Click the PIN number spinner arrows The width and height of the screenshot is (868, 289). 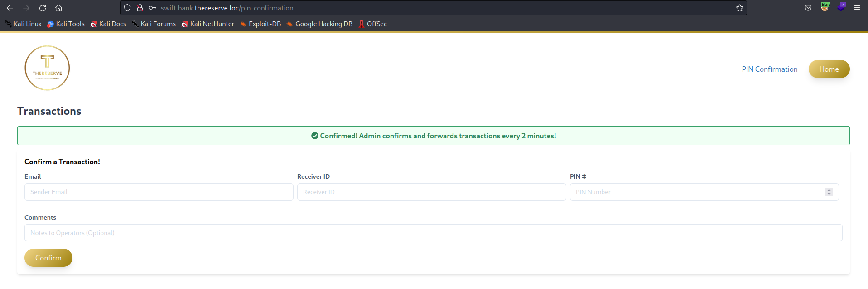829,192
